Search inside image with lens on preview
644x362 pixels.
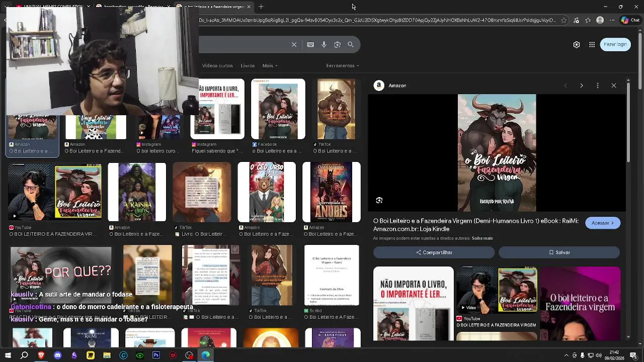tap(379, 201)
